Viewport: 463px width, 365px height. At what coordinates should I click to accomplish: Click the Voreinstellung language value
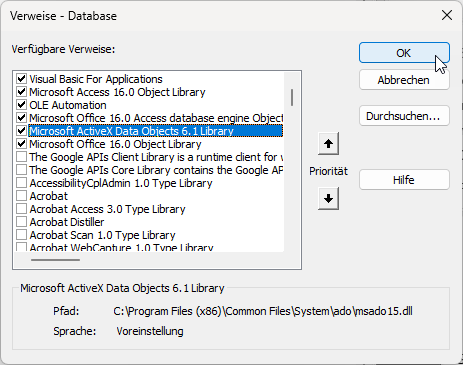(150, 331)
